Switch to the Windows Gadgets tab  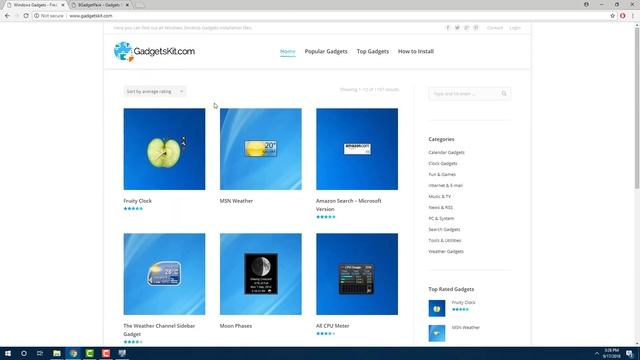[35, 5]
